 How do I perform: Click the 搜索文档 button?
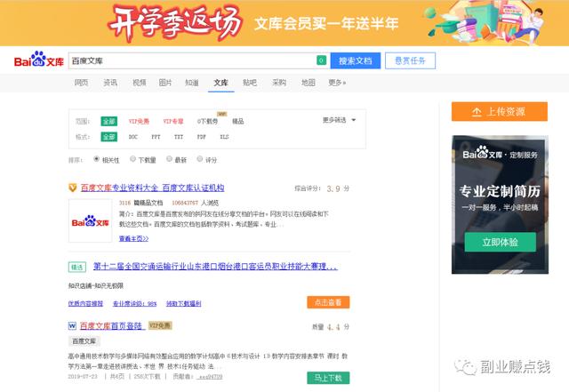pos(356,60)
